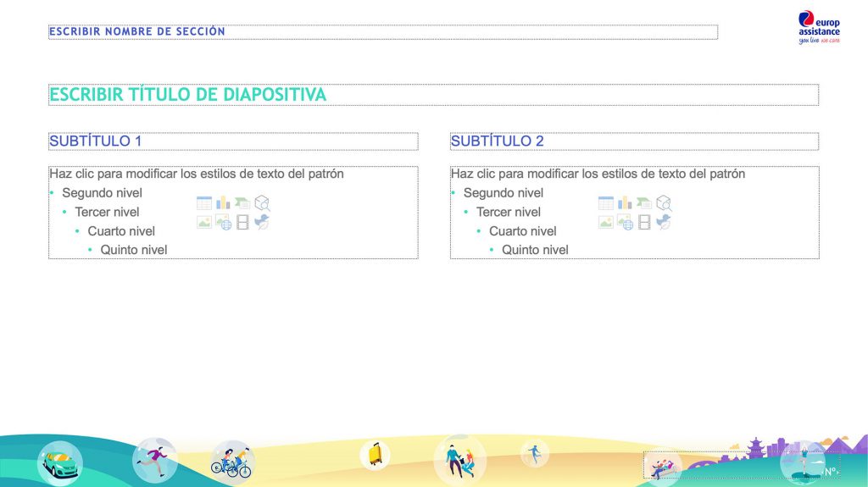The height and width of the screenshot is (487, 868).
Task: Insert icons graphic in the Subtítulo 1 content placeholder
Action: tap(262, 223)
